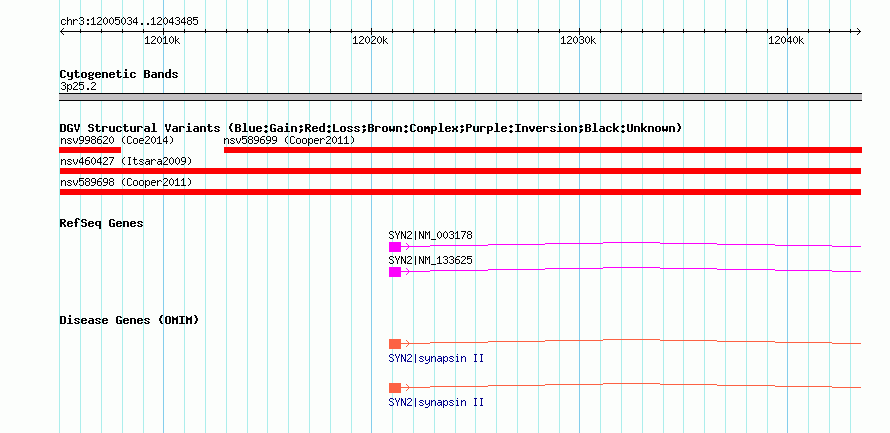The height and width of the screenshot is (433, 890).
Task: Click the 12040k ruler tick label
Action: 786,40
